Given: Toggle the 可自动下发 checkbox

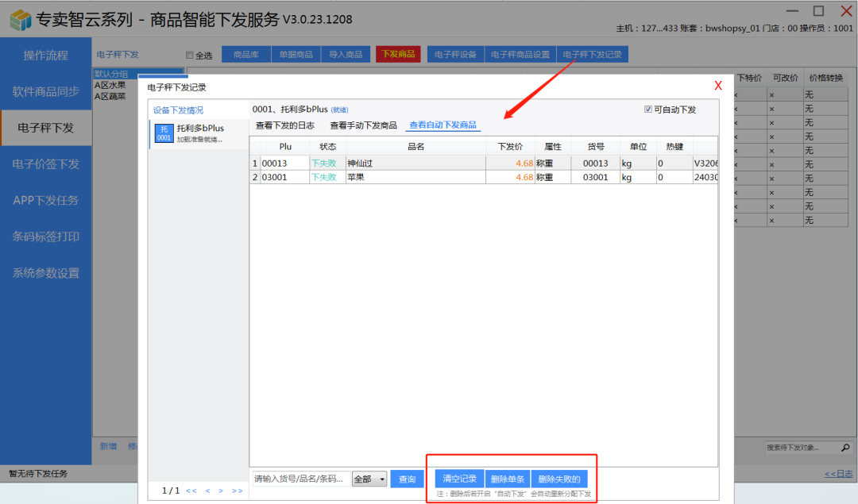Looking at the screenshot, I should click(648, 110).
